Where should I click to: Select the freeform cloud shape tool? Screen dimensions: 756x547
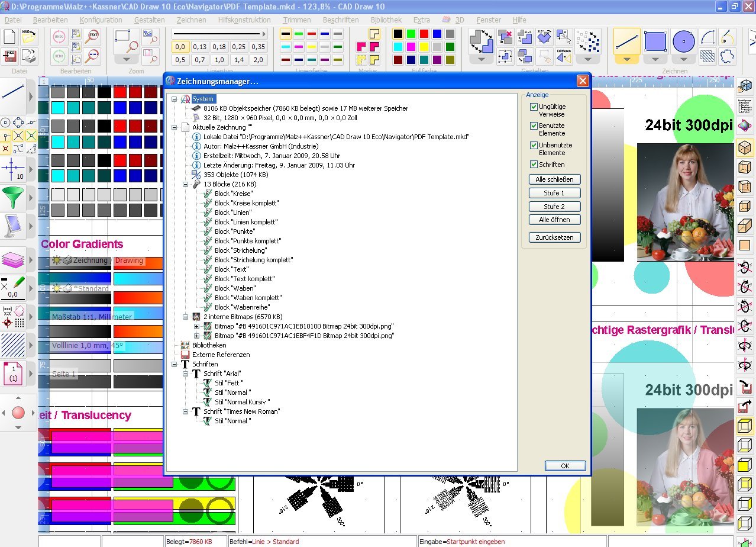tap(726, 56)
